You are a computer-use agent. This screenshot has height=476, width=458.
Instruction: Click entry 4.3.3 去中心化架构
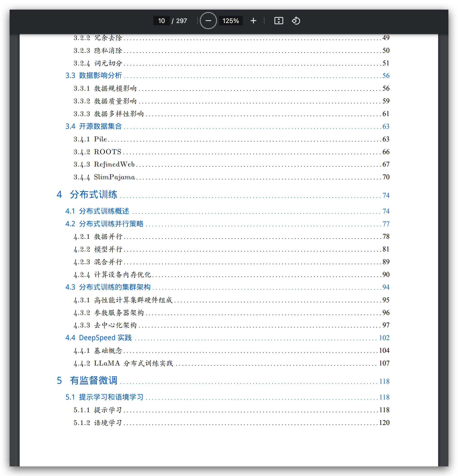click(105, 325)
